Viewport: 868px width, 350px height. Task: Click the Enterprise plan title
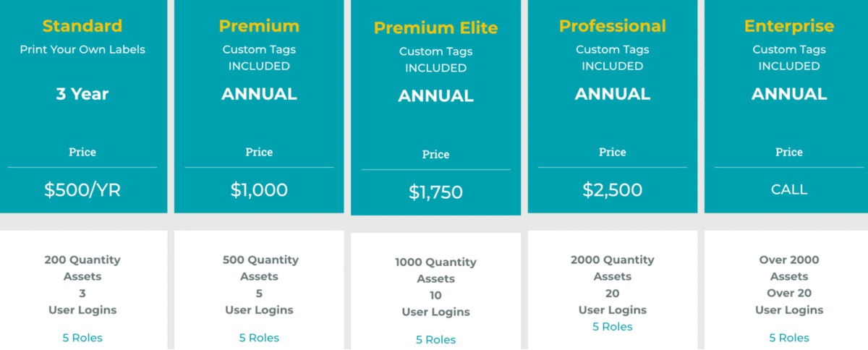tap(789, 26)
